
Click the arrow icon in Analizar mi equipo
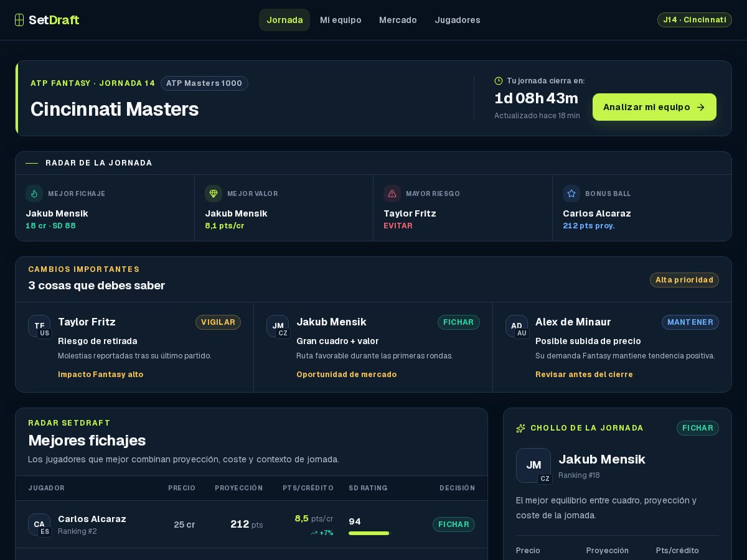700,107
